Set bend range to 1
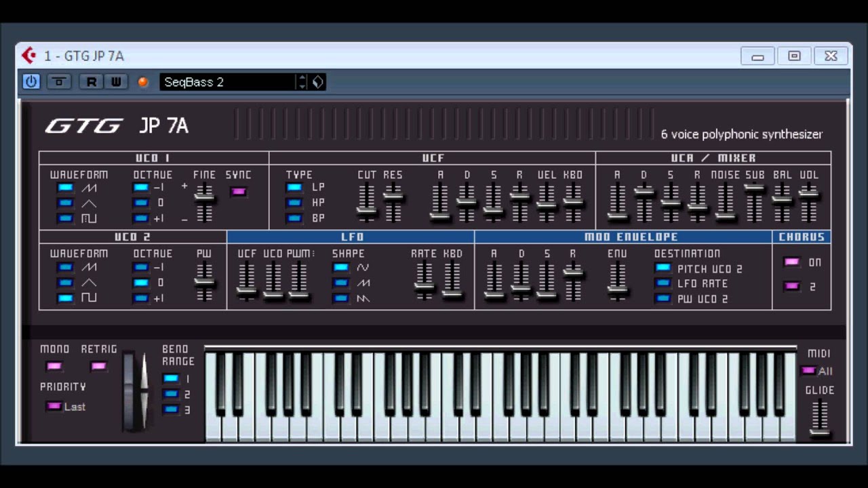 click(170, 379)
